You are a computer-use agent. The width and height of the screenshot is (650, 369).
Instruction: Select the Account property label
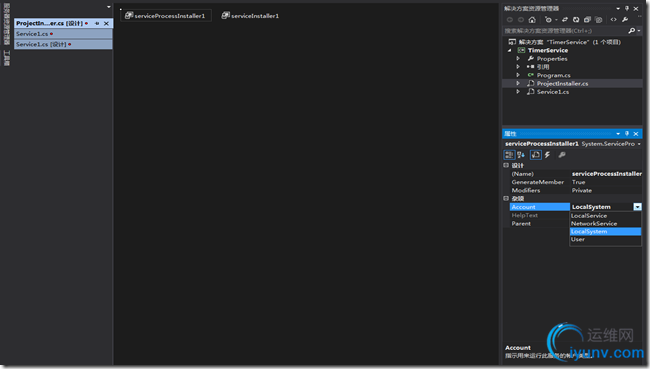[540, 207]
